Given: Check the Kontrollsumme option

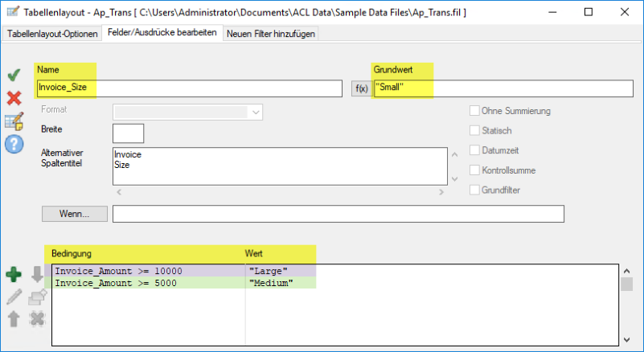Looking at the screenshot, I should [x=474, y=170].
